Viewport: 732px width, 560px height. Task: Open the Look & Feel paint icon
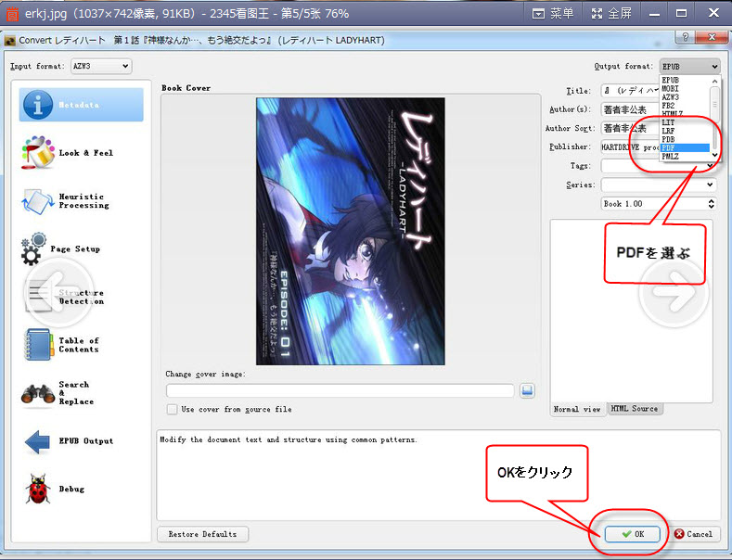[38, 153]
